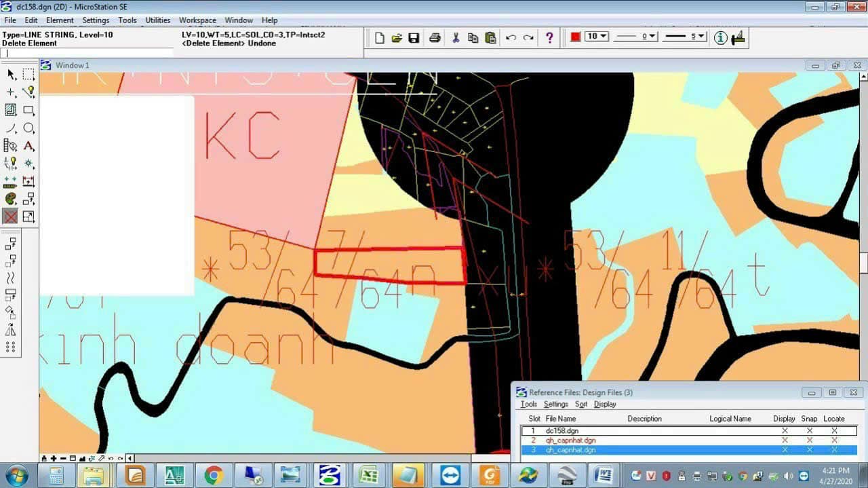Viewport: 868px width, 488px height.
Task: Click the Save Design toolbar icon
Action: tap(414, 38)
